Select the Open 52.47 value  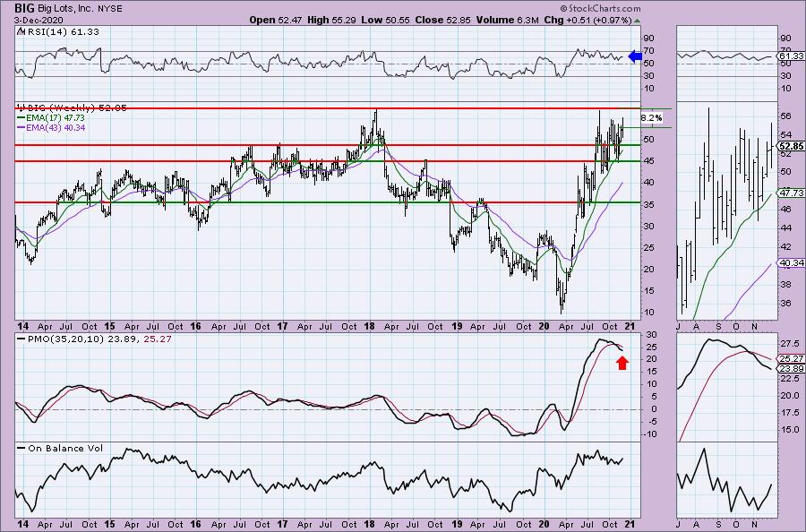(277, 20)
